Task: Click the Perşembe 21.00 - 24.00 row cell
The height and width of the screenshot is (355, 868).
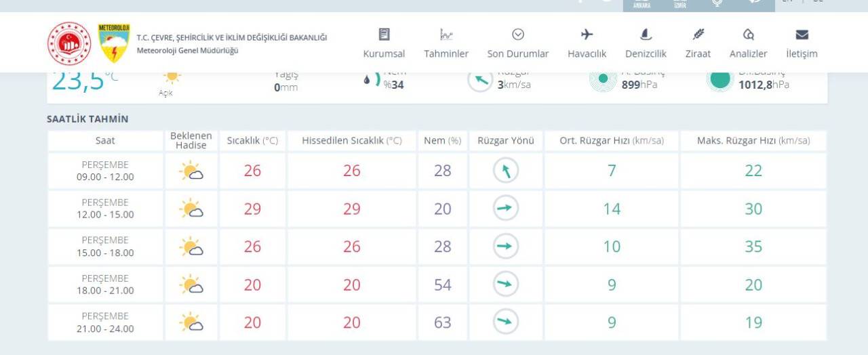Action: tap(105, 322)
